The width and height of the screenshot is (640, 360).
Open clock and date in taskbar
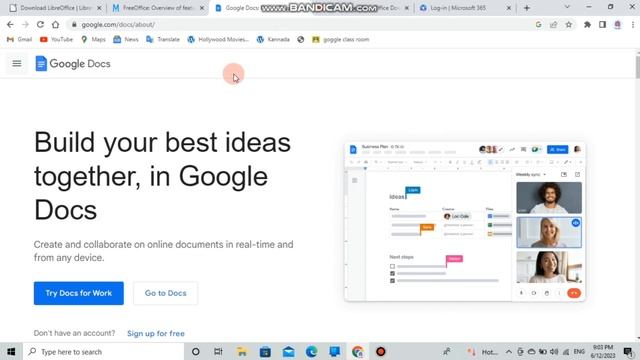click(x=603, y=351)
